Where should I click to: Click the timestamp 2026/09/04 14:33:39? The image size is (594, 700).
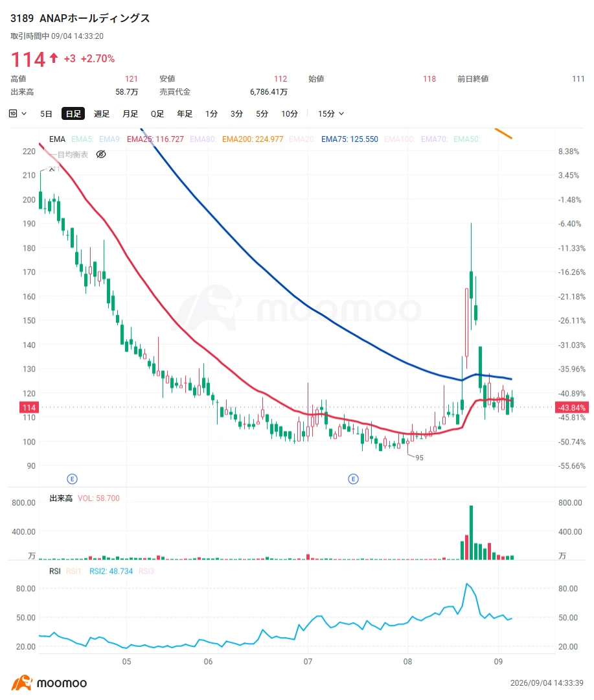pos(547,683)
